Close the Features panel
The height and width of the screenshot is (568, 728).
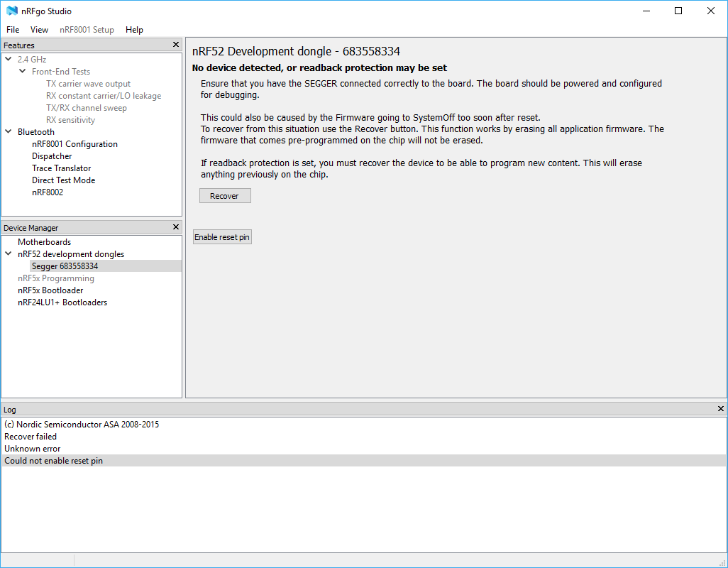click(176, 45)
